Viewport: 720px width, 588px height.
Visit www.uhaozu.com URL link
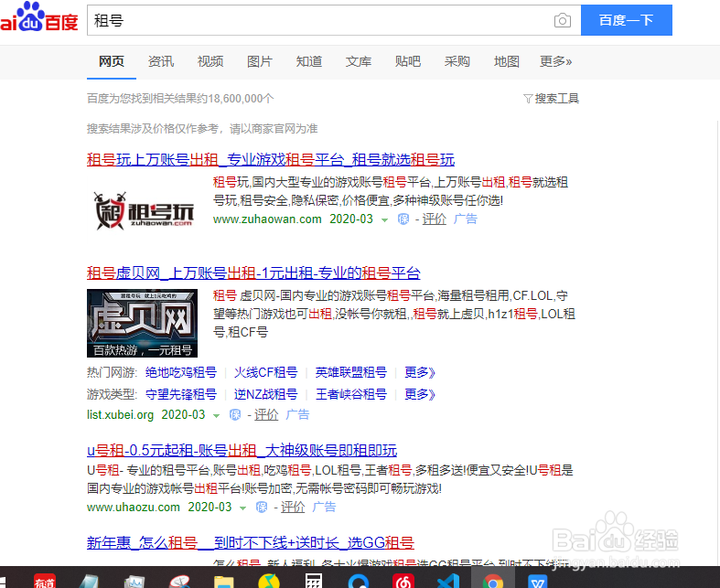(134, 507)
